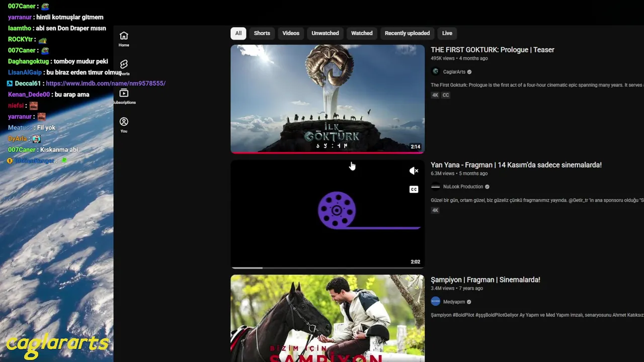Image resolution: width=644 pixels, height=362 pixels.
Task: Open CaglarArts channel avatar
Action: point(436,71)
